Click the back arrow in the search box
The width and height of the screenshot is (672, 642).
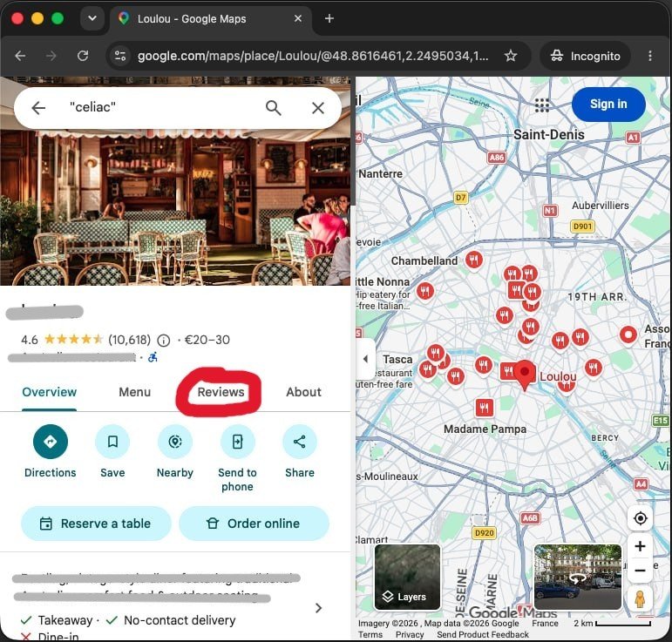click(x=38, y=108)
